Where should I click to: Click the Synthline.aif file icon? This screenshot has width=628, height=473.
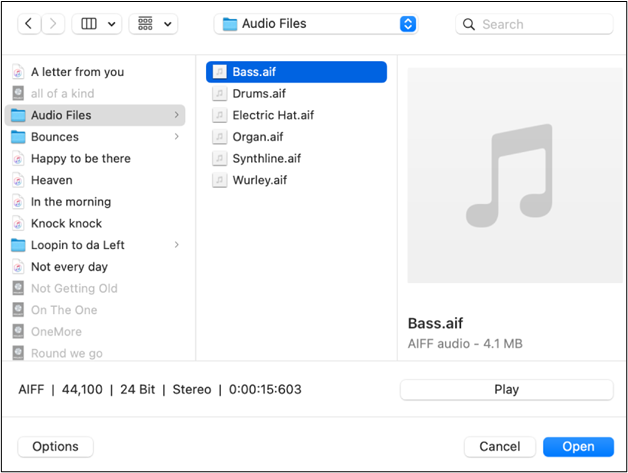click(219, 159)
